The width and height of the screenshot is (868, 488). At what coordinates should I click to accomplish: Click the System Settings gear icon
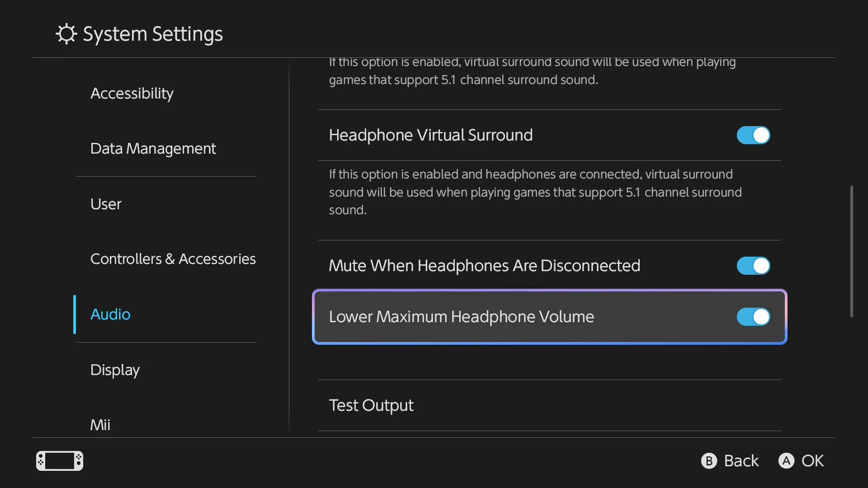tap(66, 34)
